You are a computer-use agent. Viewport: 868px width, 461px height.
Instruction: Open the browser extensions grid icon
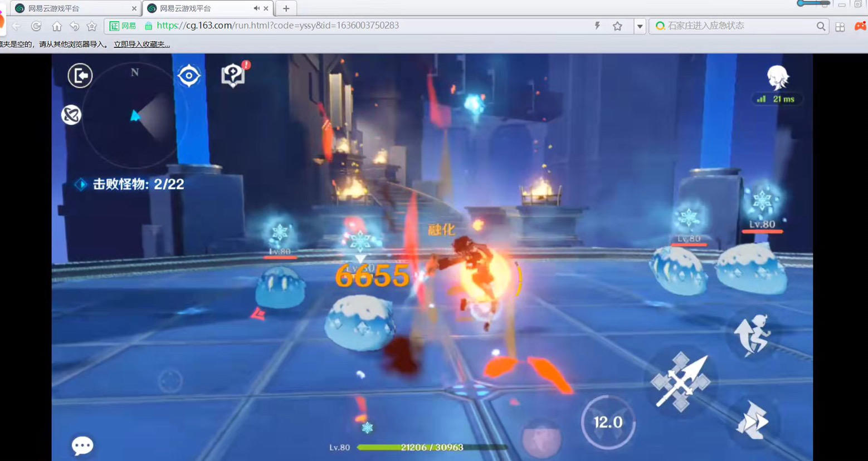click(840, 26)
